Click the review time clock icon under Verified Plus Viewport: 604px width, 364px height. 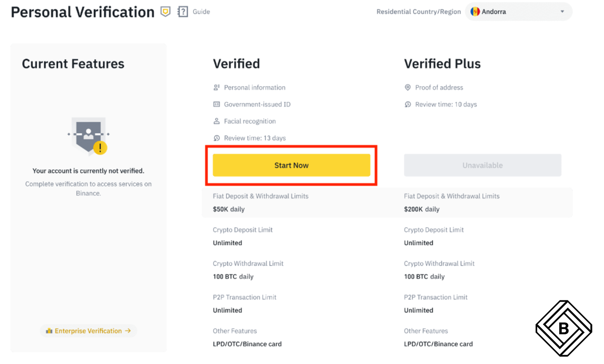(x=408, y=105)
